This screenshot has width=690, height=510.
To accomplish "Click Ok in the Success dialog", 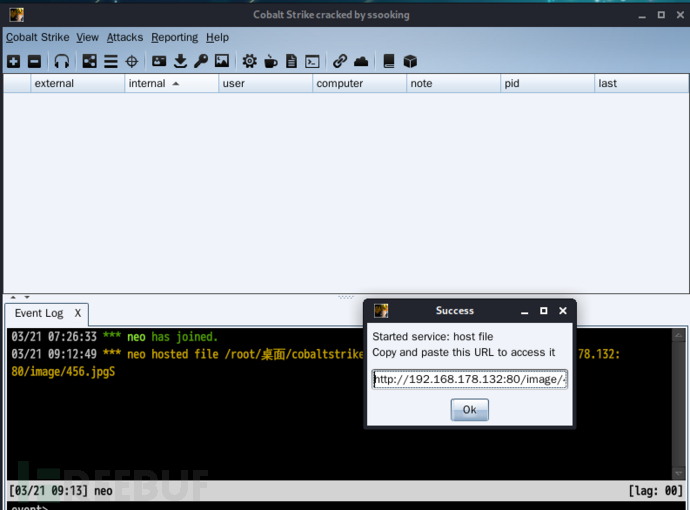I will click(x=470, y=410).
